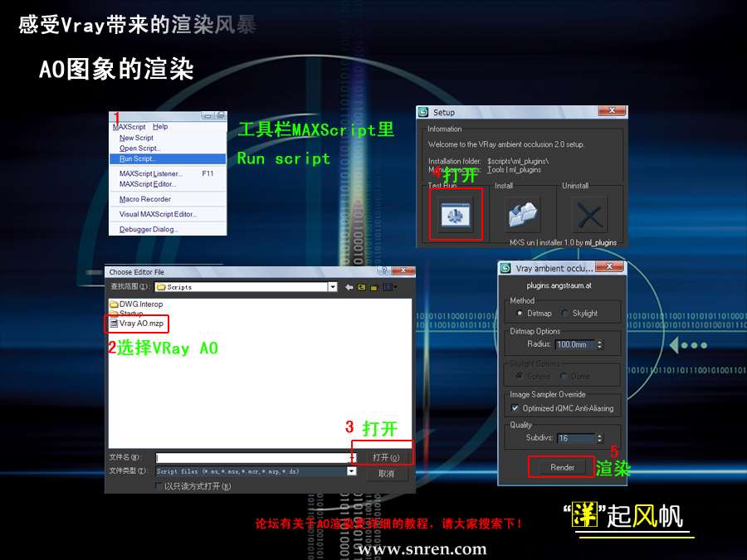
Task: Click the 取消 cancel button
Action: point(386,474)
